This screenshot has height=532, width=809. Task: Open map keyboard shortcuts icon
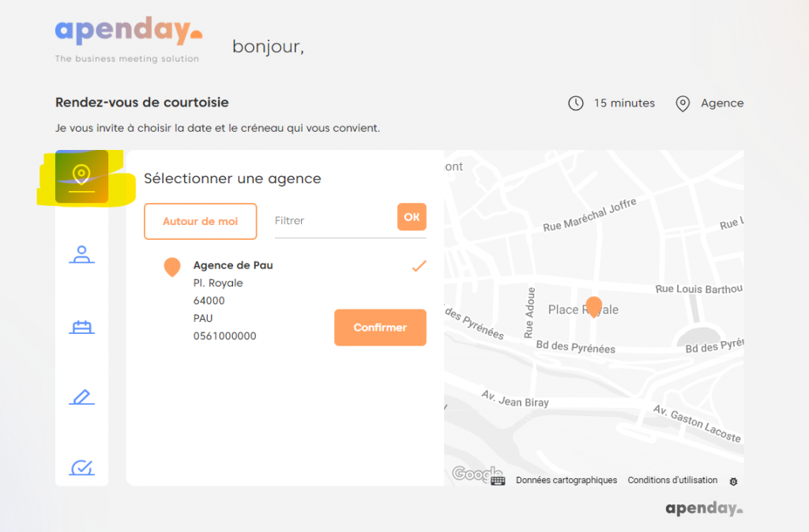tap(498, 480)
